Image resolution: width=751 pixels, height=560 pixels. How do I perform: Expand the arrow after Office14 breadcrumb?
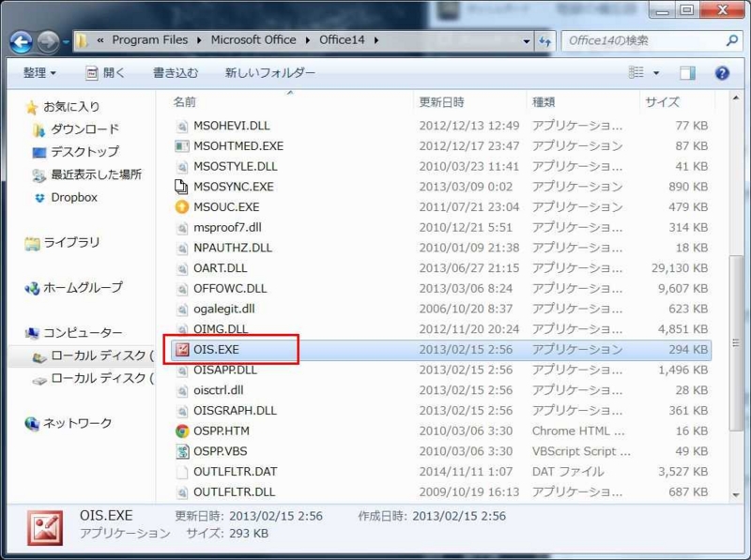pyautogui.click(x=376, y=40)
